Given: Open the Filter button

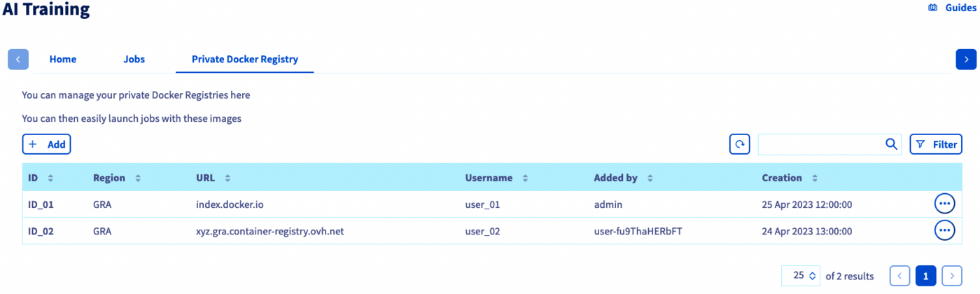Looking at the screenshot, I should tap(936, 144).
